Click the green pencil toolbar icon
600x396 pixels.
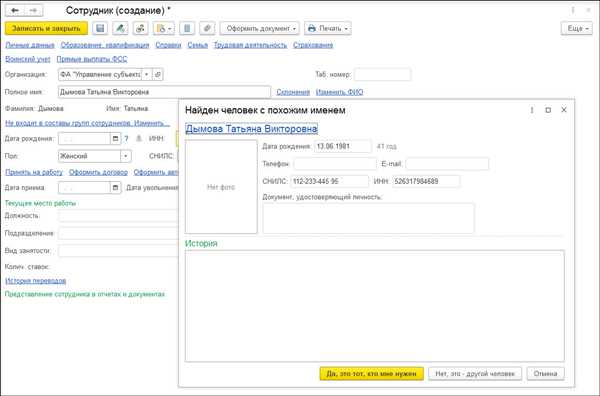(120, 28)
